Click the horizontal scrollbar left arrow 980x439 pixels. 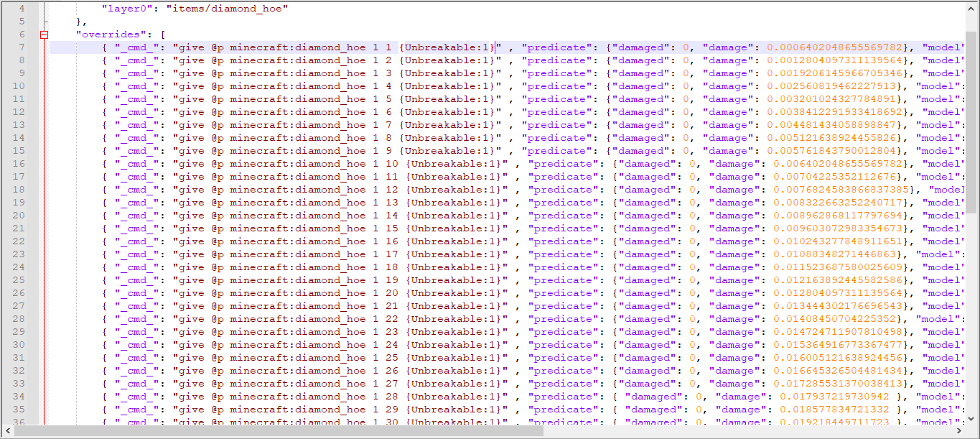click(6, 431)
